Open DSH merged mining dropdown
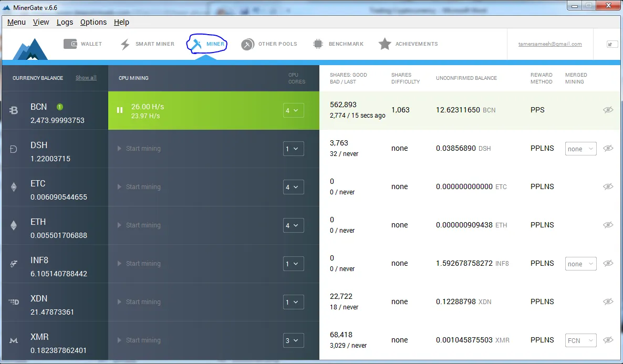 point(580,149)
